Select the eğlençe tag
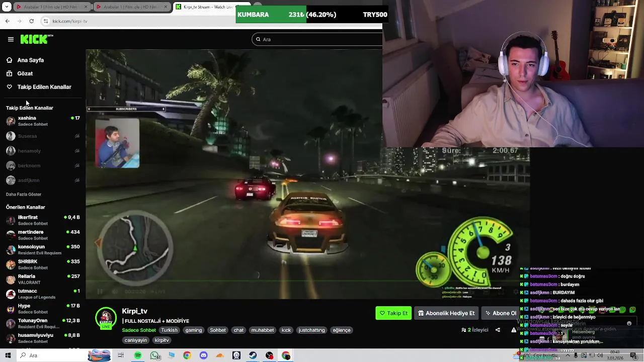644x362 pixels. 341,330
